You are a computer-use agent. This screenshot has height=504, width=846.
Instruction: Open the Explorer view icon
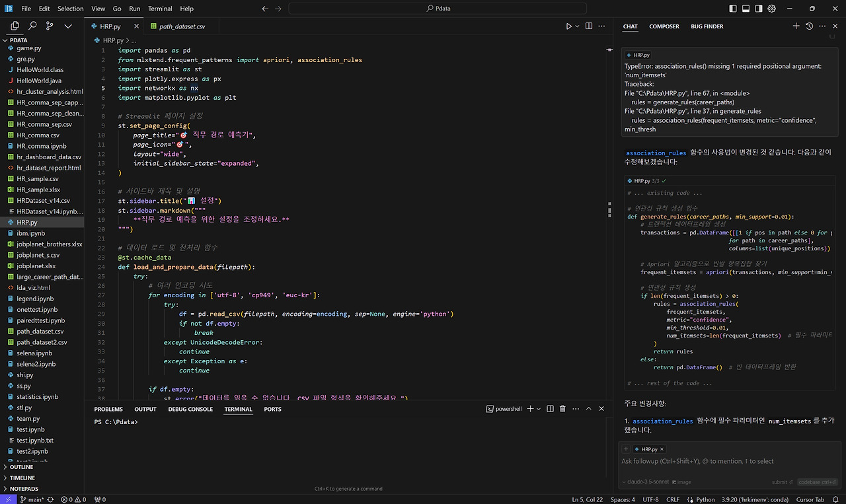click(x=15, y=26)
